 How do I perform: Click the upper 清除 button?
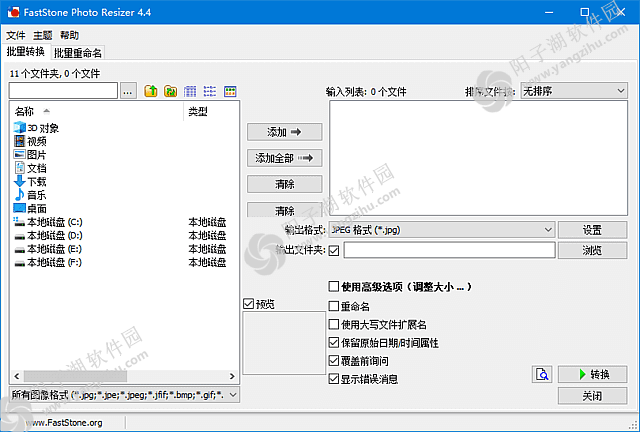coord(284,184)
